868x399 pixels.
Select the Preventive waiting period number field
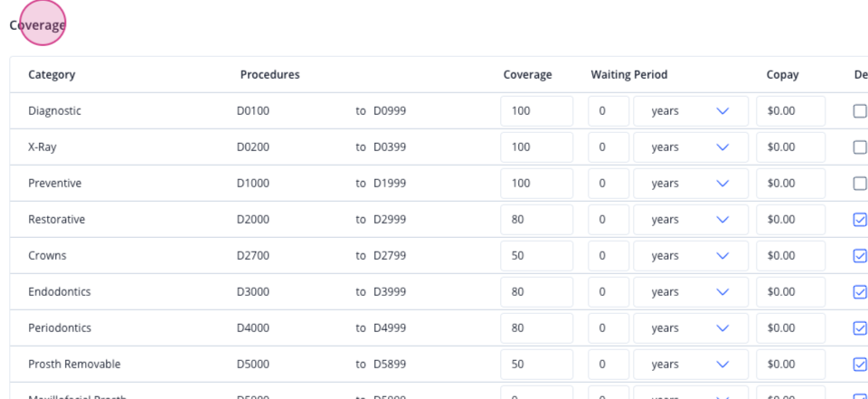(609, 184)
